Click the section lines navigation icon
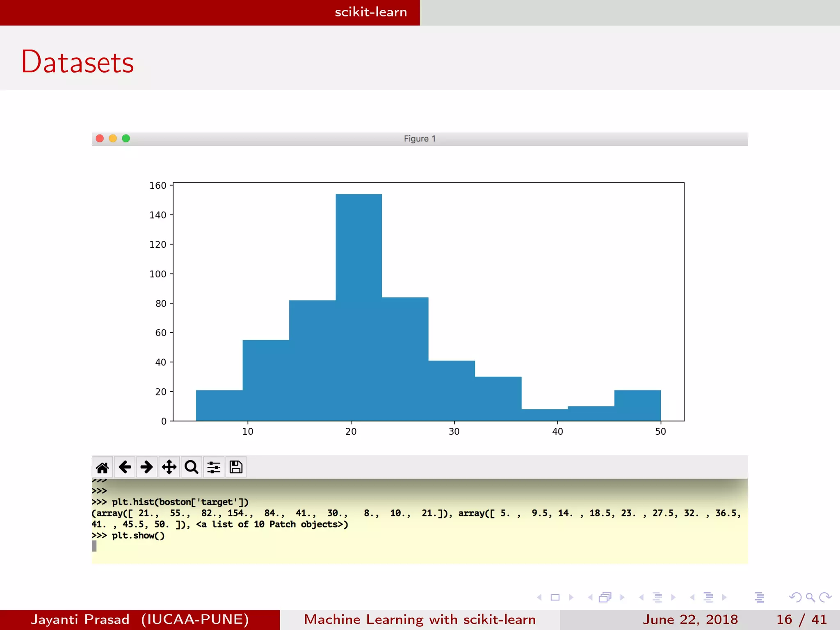Viewport: 840px width, 630px height. (708, 597)
